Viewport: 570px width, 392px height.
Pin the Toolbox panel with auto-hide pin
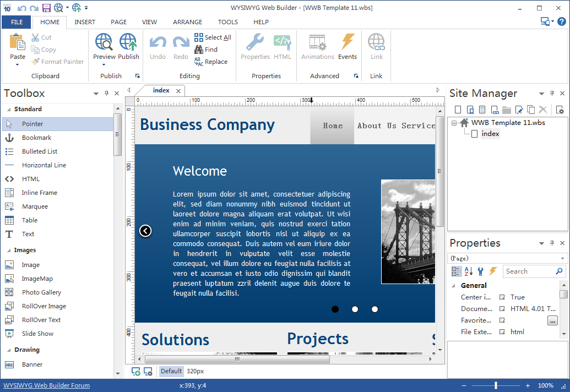click(106, 94)
